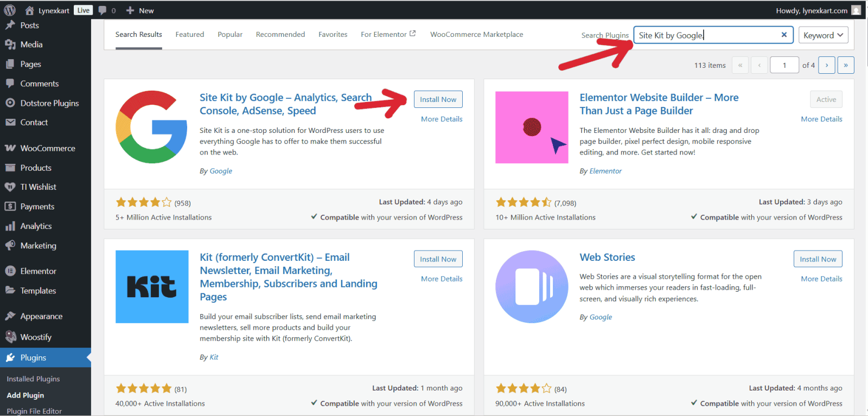
Task: Click the Web Stories plugin title
Action: click(607, 257)
